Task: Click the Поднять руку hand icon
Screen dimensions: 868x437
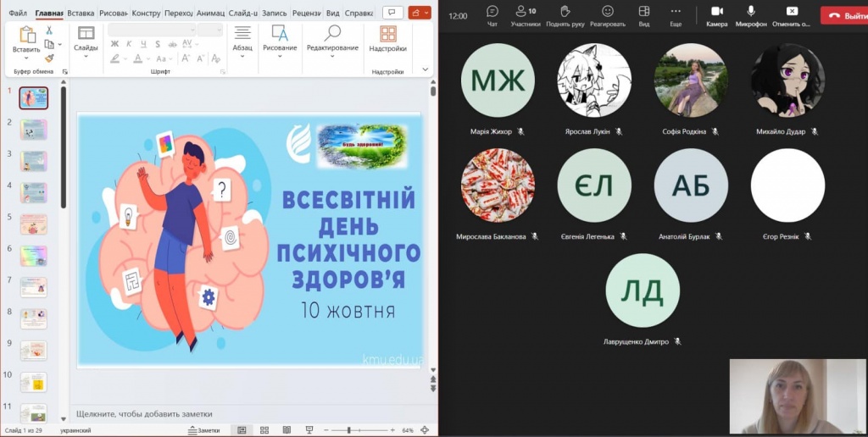Action: point(565,15)
